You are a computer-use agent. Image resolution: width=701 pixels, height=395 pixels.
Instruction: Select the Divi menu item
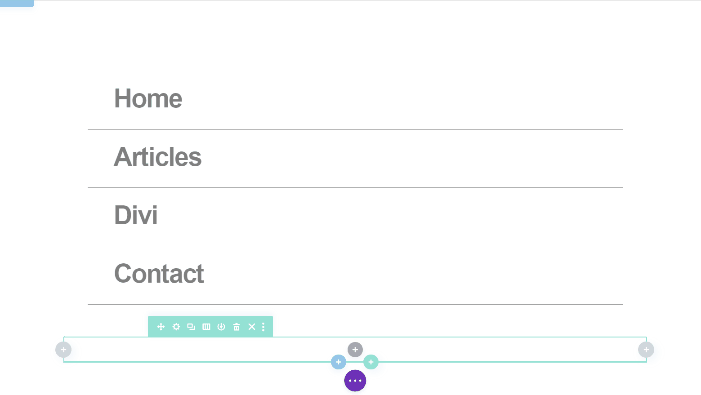click(x=136, y=215)
